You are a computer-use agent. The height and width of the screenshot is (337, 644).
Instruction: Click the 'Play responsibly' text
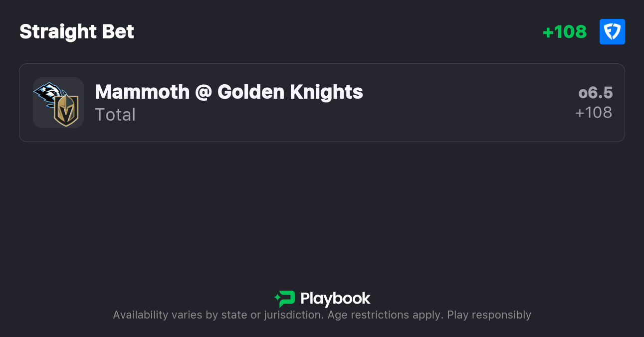(x=489, y=315)
